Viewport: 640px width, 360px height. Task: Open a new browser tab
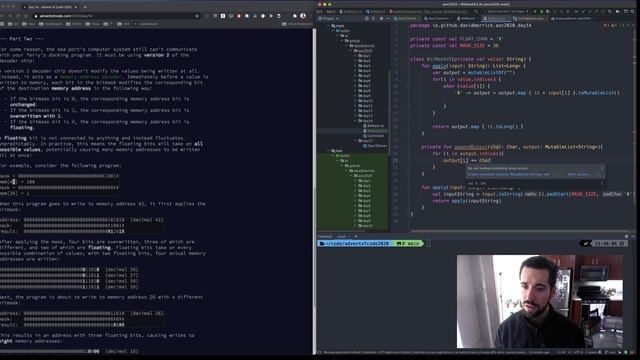coord(85,7)
